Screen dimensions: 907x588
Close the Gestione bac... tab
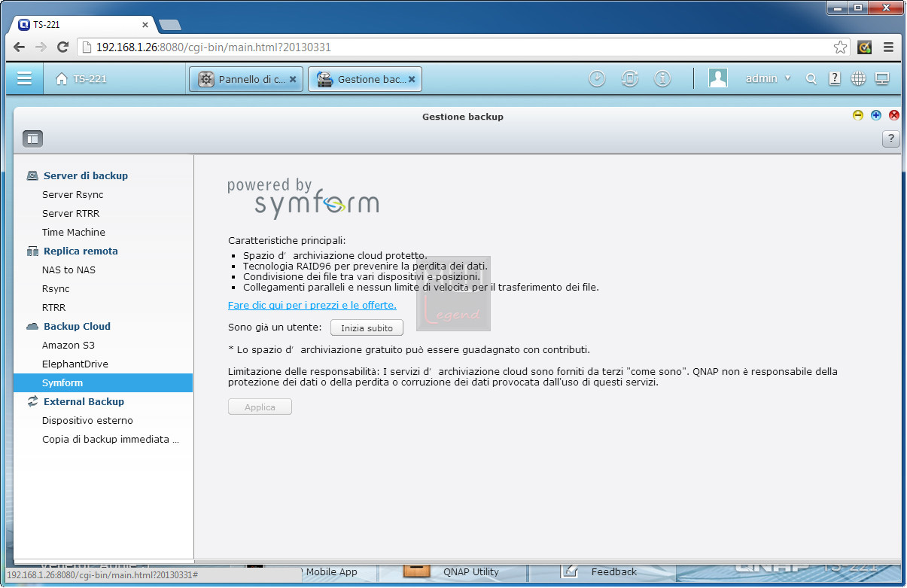pyautogui.click(x=412, y=79)
